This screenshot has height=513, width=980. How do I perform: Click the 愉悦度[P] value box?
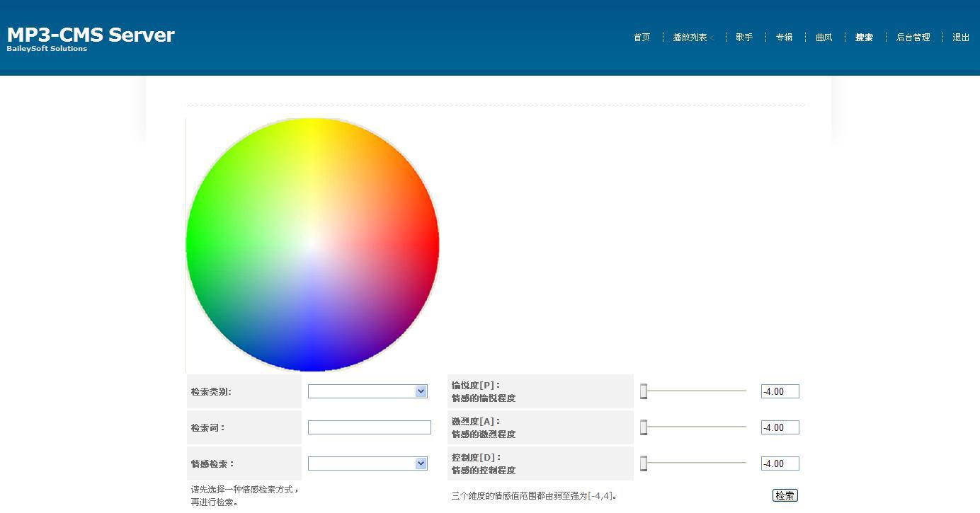(x=780, y=391)
